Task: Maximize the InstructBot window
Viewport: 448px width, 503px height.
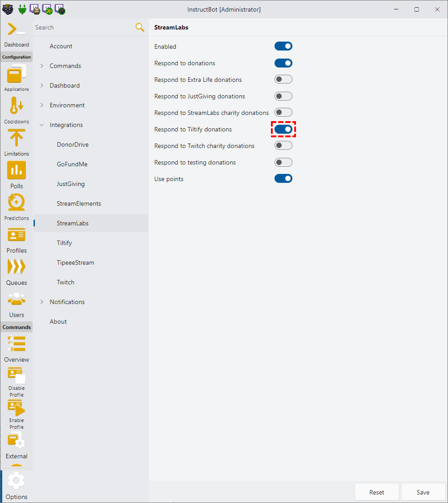Action: point(417,9)
